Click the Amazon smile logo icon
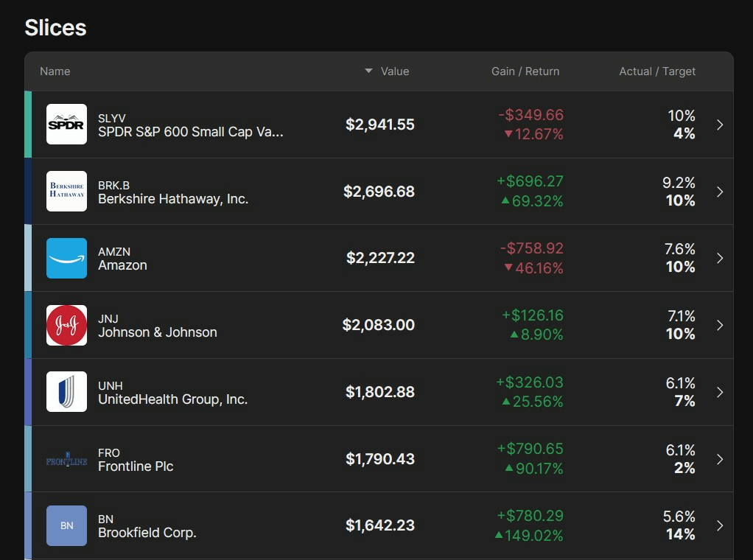Screen dimensions: 753x560 point(67,258)
